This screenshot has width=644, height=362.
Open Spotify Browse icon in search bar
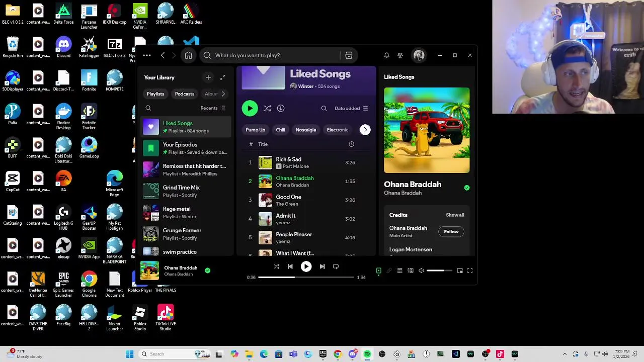(349, 55)
